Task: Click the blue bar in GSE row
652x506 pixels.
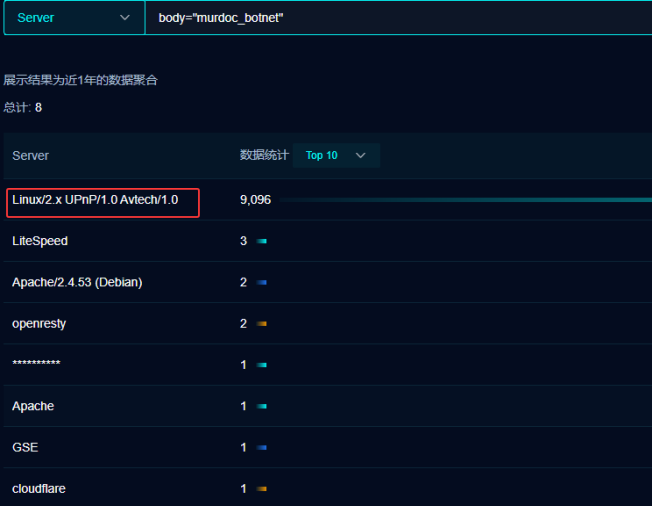Action: pyautogui.click(x=262, y=447)
